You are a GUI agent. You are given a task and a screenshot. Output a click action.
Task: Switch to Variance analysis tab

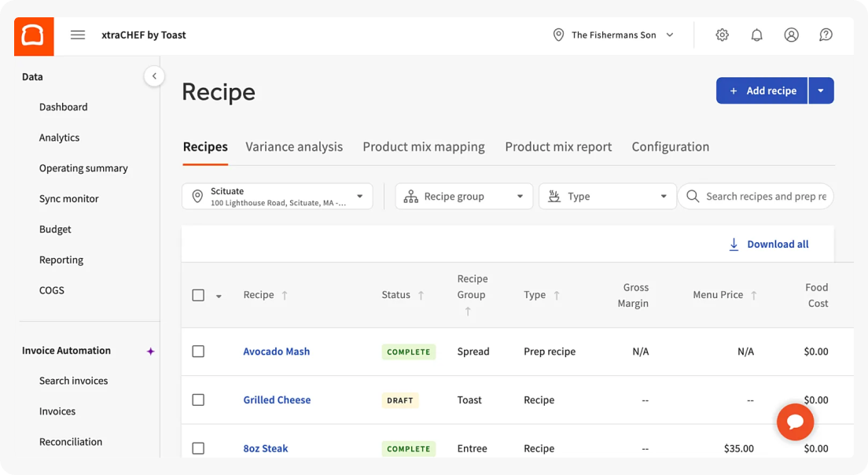click(294, 147)
